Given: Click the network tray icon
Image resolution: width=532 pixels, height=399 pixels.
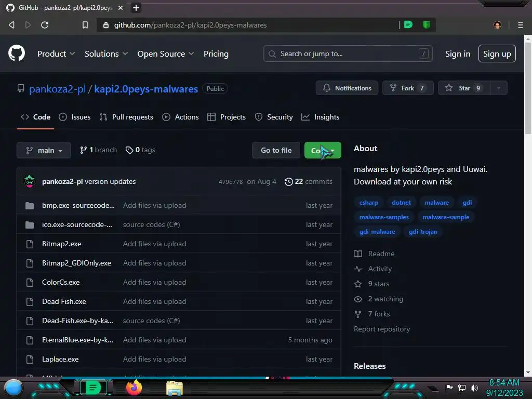Looking at the screenshot, I should click(x=462, y=388).
